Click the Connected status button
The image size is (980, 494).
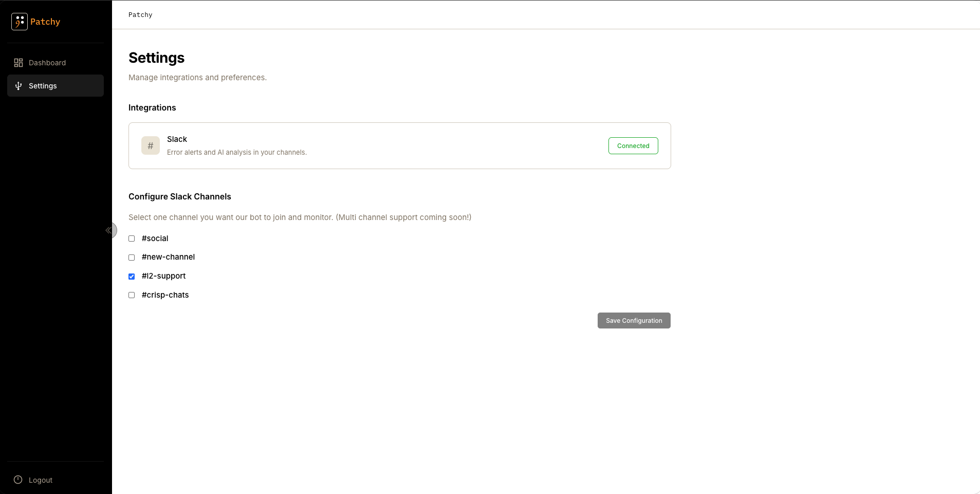pyautogui.click(x=633, y=146)
